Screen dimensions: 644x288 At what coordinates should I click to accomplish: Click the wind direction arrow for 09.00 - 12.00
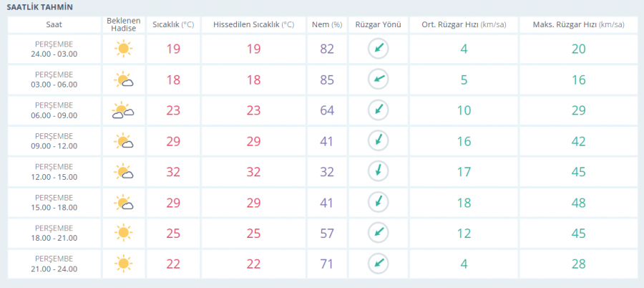[x=378, y=140]
